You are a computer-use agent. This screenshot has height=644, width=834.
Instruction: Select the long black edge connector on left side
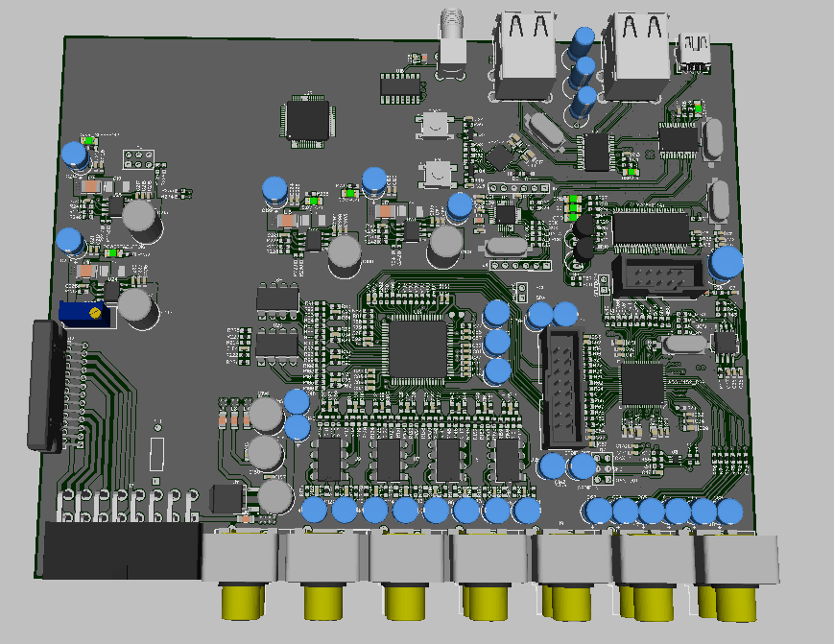46,385
